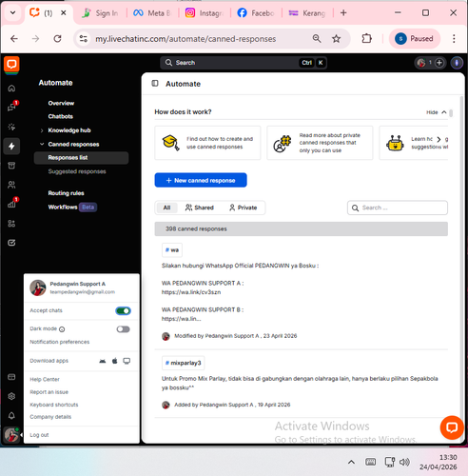Click the New canned response button

pyautogui.click(x=201, y=180)
